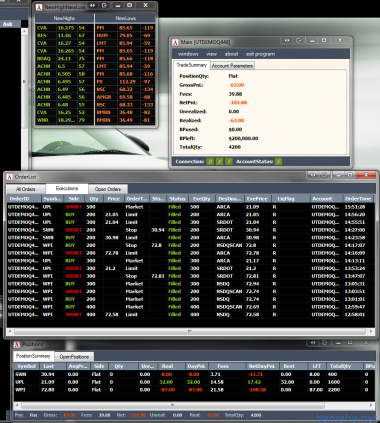Sort by the OrderTime column header
The image size is (380, 423).
point(358,199)
